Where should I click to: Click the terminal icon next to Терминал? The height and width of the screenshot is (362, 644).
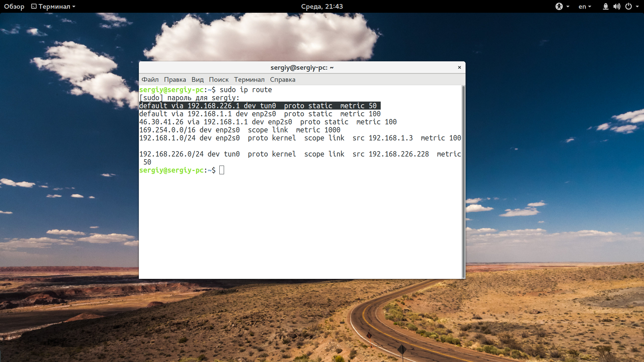pyautogui.click(x=34, y=6)
